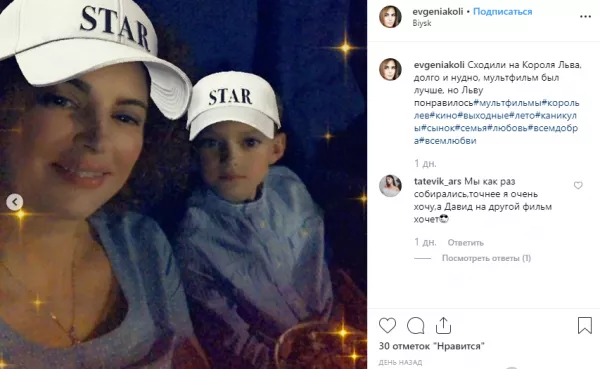Open the comment bubble icon
Viewport: 600px width, 369px height.
pos(415,326)
